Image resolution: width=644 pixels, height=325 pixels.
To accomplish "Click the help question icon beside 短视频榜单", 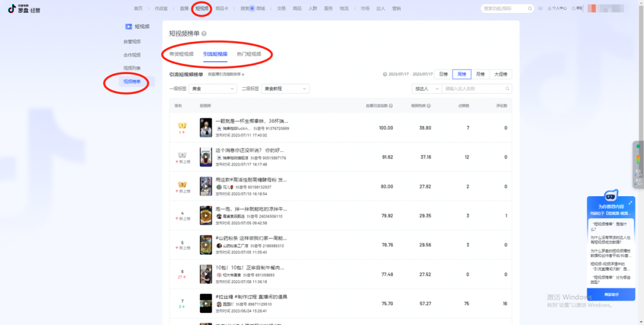I will click(x=204, y=33).
